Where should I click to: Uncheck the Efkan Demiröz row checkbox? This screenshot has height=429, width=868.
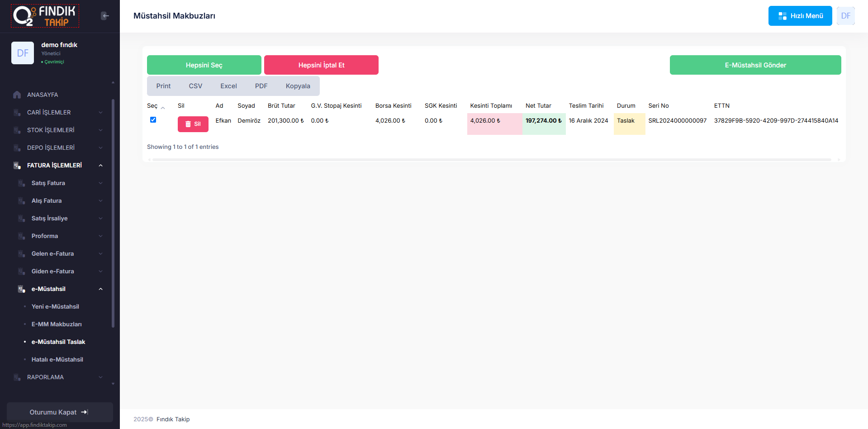[x=153, y=120]
